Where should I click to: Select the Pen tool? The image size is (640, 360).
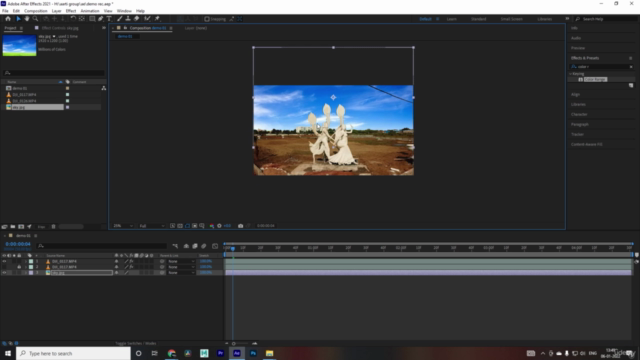click(x=101, y=19)
